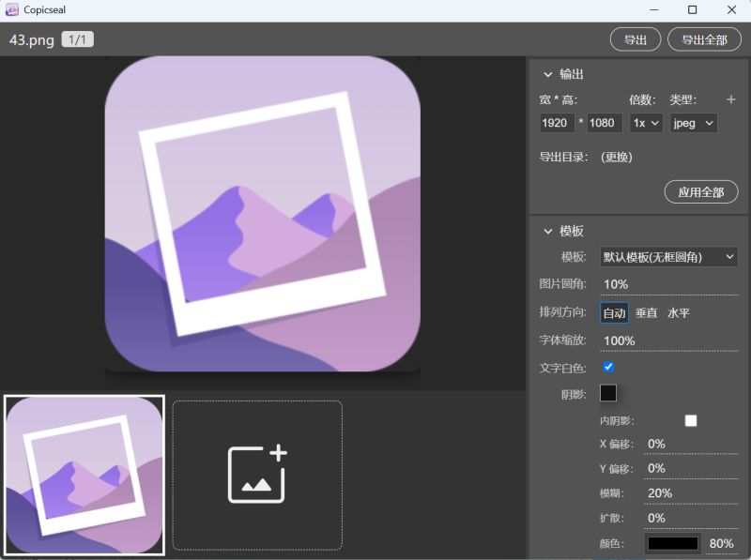
Task: Open the 1x multiplier dropdown
Action: (646, 123)
